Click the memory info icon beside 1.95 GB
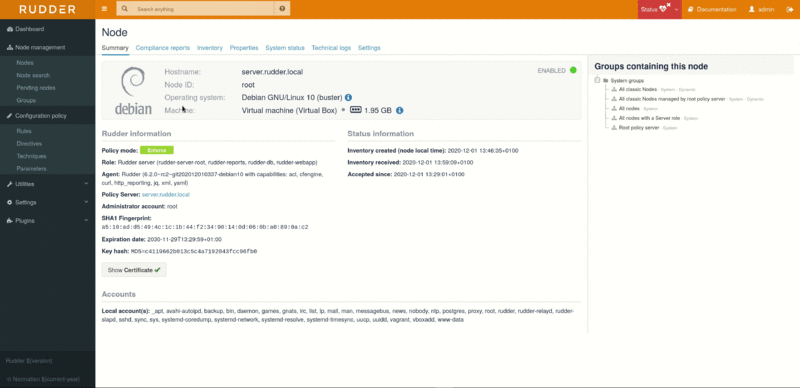Viewport: 800px width, 388px height. coord(399,110)
